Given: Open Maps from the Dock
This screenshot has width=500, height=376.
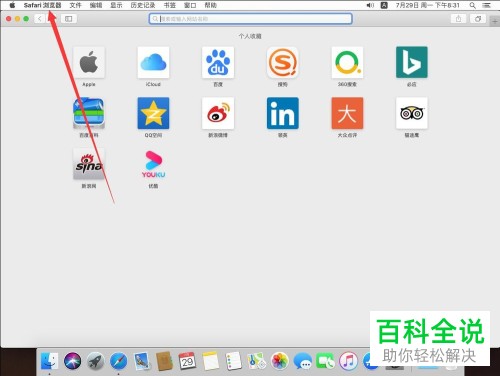Looking at the screenshot, I should pos(256,361).
